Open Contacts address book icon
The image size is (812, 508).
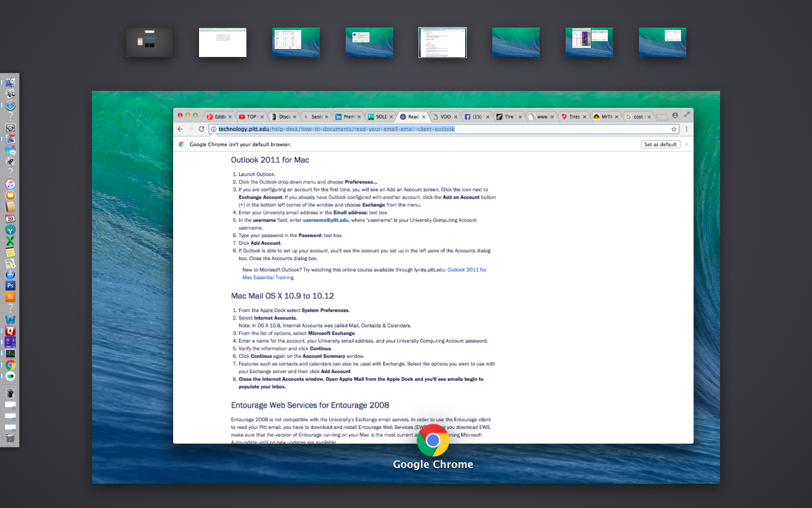10,207
